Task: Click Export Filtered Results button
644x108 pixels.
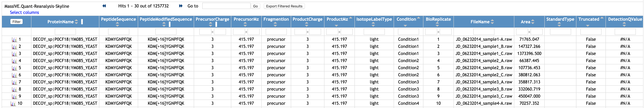Action: pos(284,6)
